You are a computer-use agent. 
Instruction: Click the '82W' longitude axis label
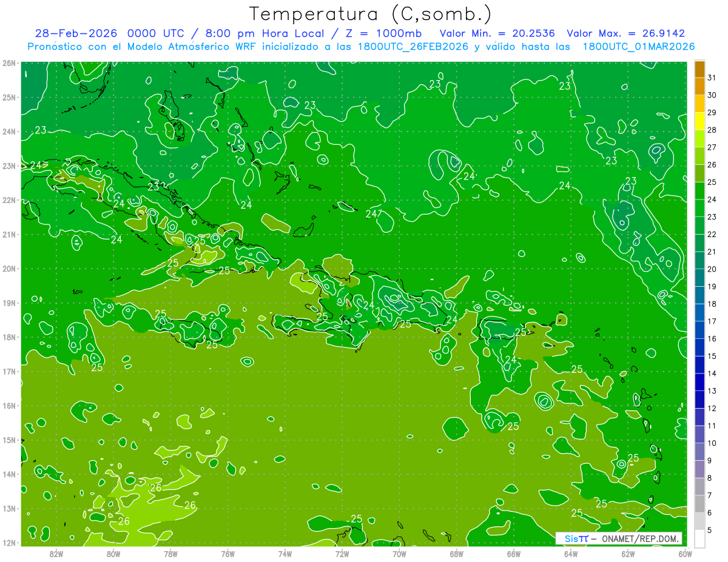56,554
